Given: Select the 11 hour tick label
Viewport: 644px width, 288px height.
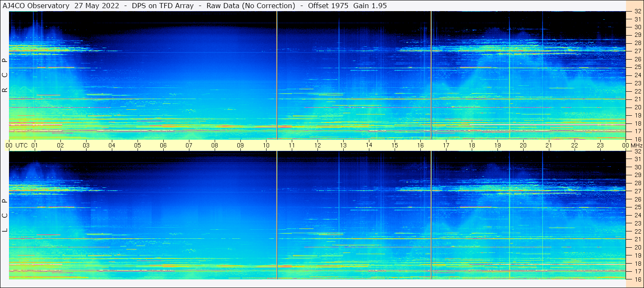Looking at the screenshot, I should click(x=292, y=145).
